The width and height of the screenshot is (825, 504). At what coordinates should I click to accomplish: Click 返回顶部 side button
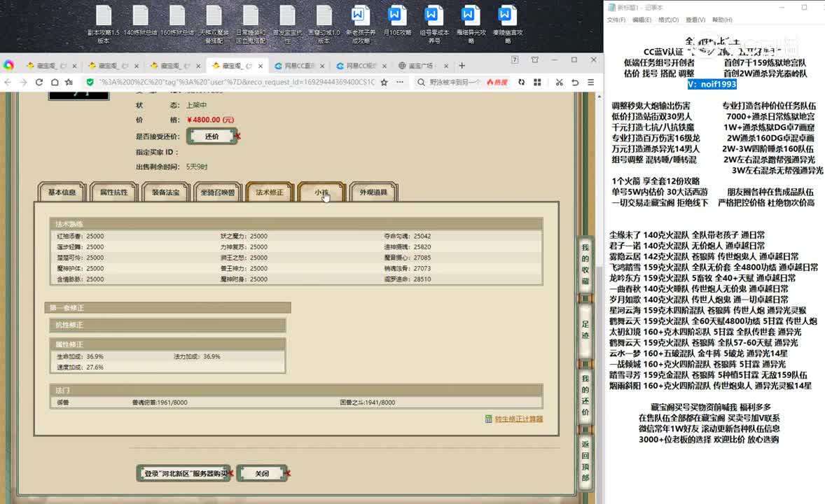coord(585,461)
